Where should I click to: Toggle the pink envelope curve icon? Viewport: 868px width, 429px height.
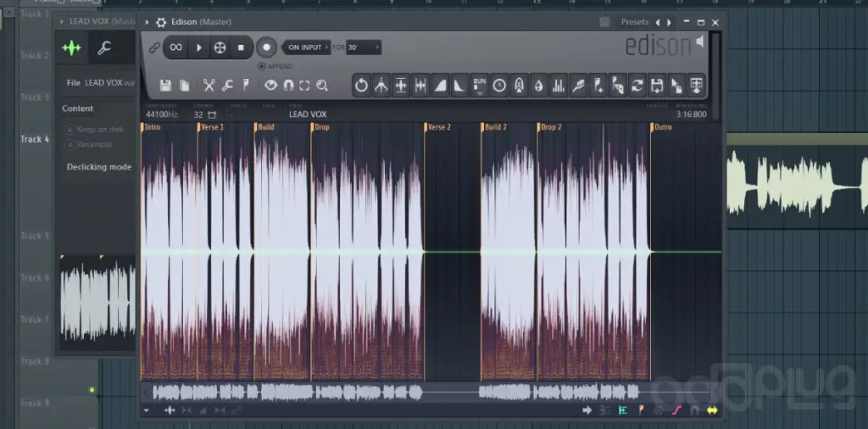(677, 410)
